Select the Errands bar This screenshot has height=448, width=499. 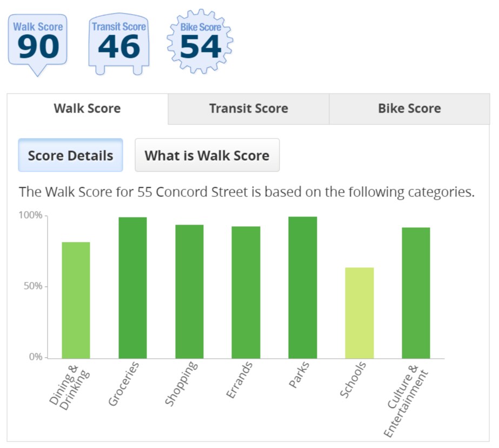[246, 292]
